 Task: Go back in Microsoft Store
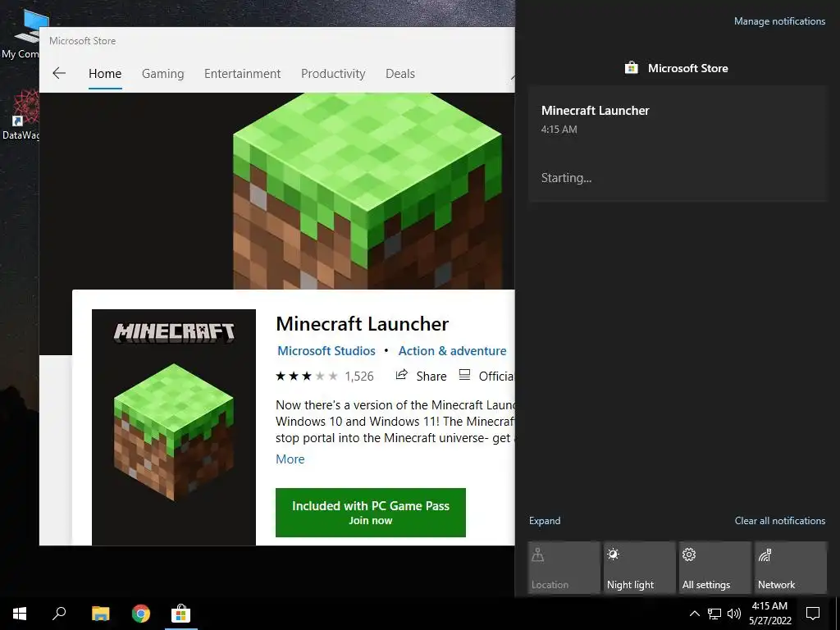click(x=59, y=73)
